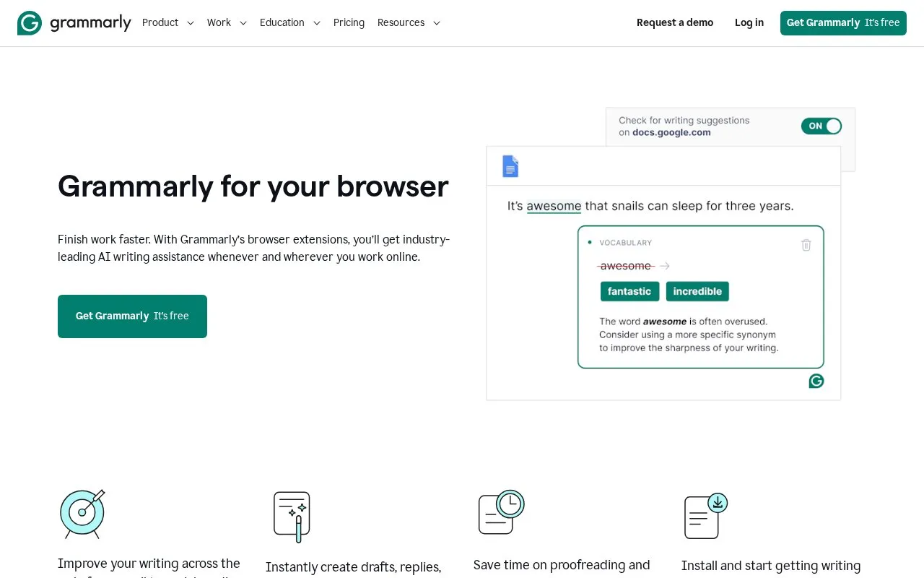Click the Grammarly logo in header
This screenshot has height=578, width=924.
(x=74, y=23)
